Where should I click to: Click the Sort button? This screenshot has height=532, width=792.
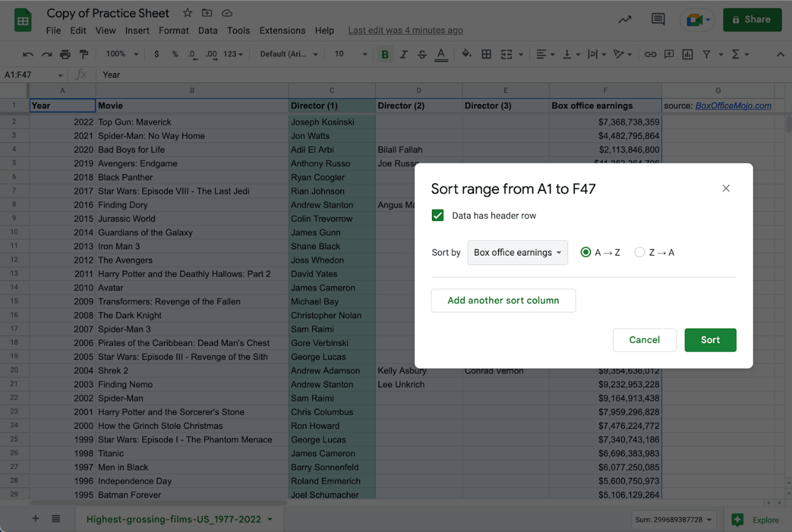[710, 340]
